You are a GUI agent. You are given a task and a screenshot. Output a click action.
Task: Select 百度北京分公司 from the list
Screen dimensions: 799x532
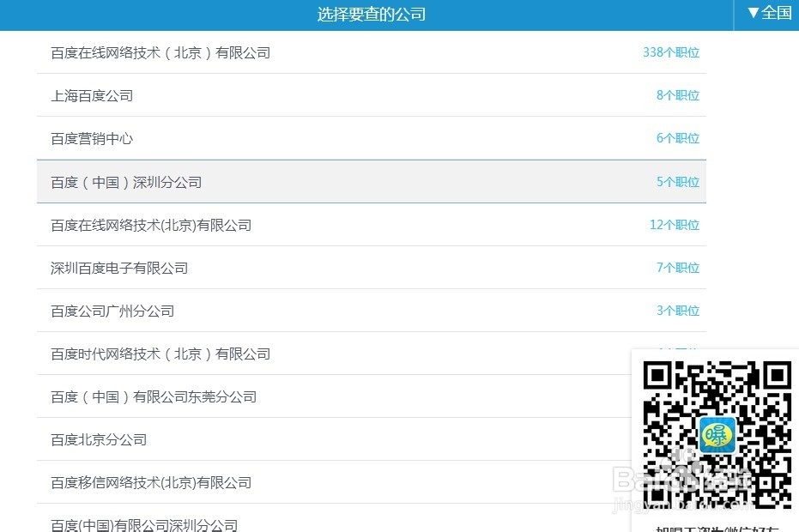(99, 438)
